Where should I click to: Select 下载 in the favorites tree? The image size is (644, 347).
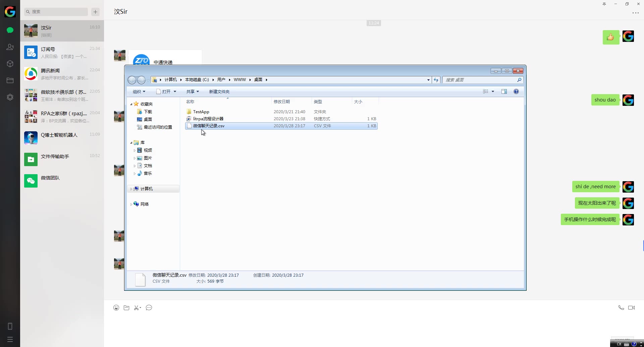tap(145, 112)
